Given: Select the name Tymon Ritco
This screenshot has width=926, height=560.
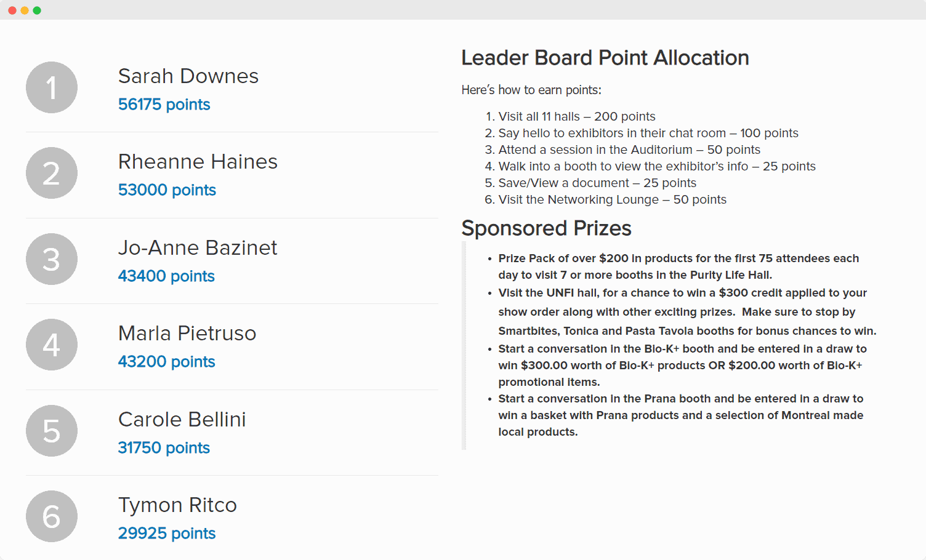Looking at the screenshot, I should tap(177, 505).
